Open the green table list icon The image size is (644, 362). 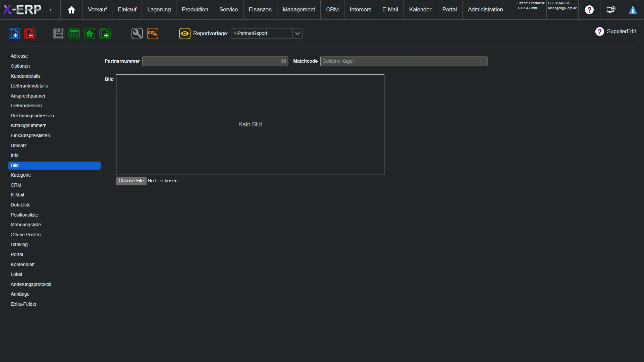point(74,34)
